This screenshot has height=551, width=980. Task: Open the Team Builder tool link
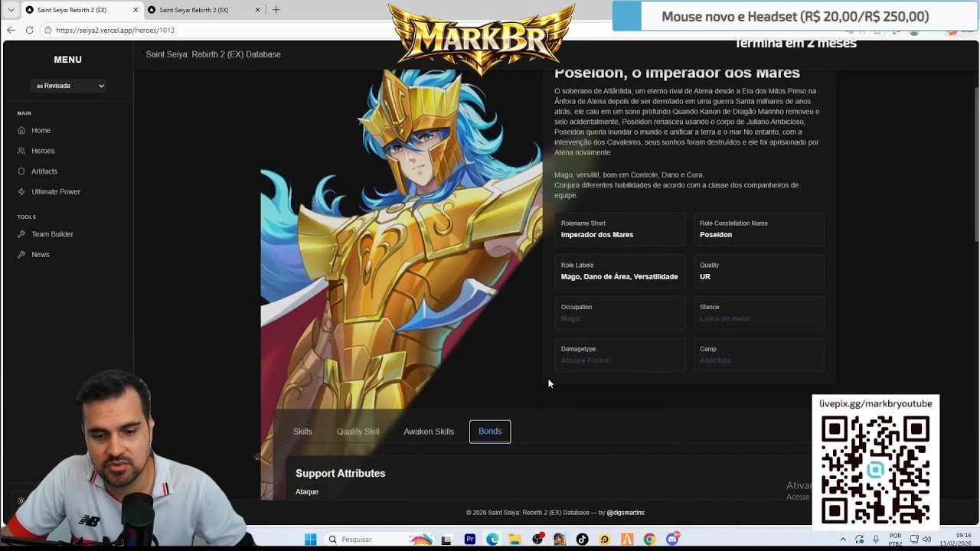tap(52, 234)
